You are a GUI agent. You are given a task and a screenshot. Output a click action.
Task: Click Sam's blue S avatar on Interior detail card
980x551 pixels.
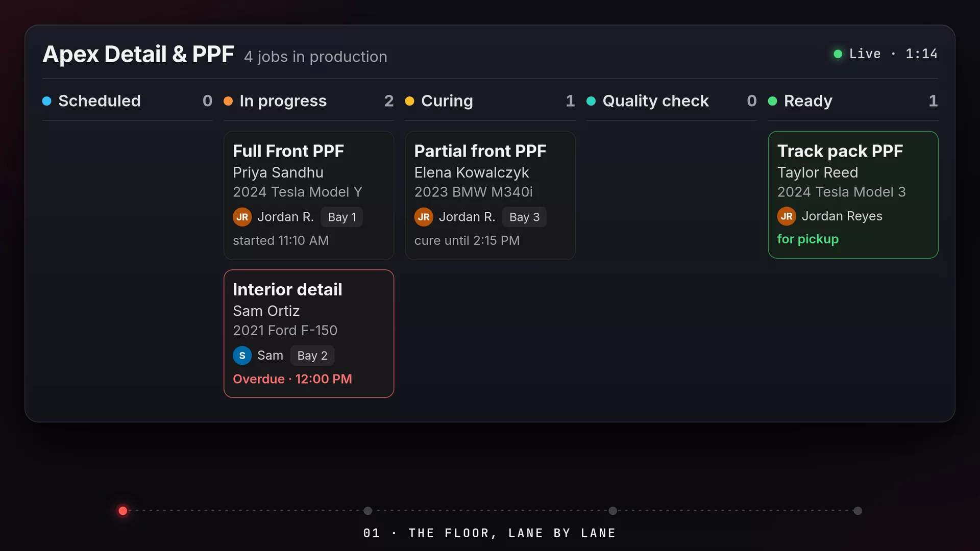click(242, 356)
